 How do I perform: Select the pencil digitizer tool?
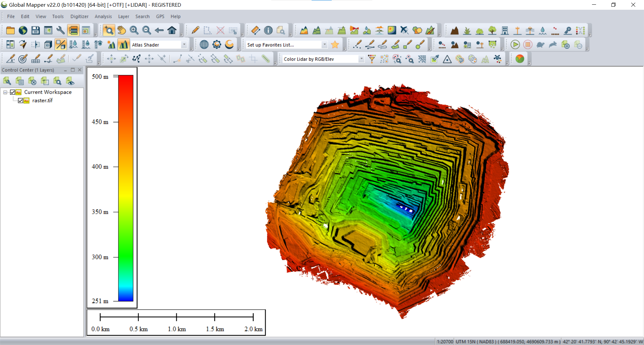(195, 30)
